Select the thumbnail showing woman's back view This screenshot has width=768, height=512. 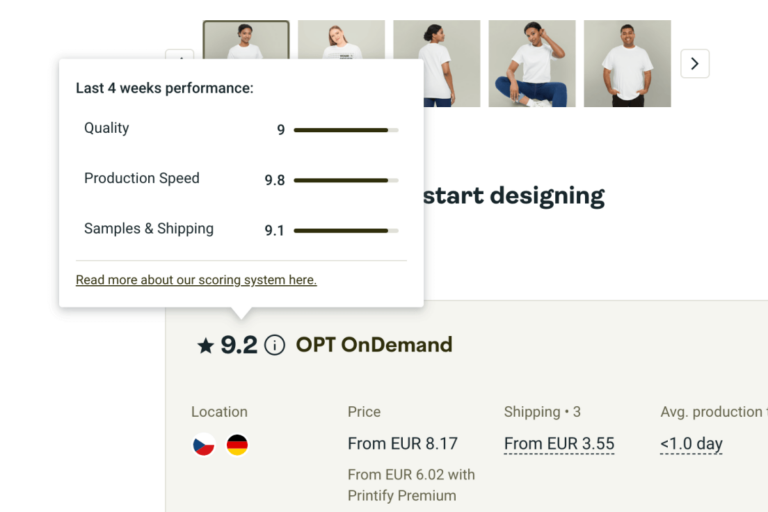pos(436,62)
